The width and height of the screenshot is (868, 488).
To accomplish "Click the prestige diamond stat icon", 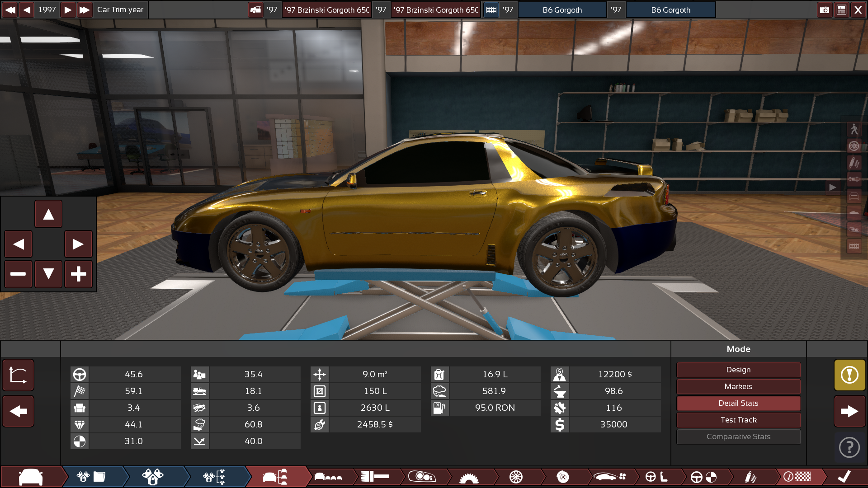I will click(80, 425).
